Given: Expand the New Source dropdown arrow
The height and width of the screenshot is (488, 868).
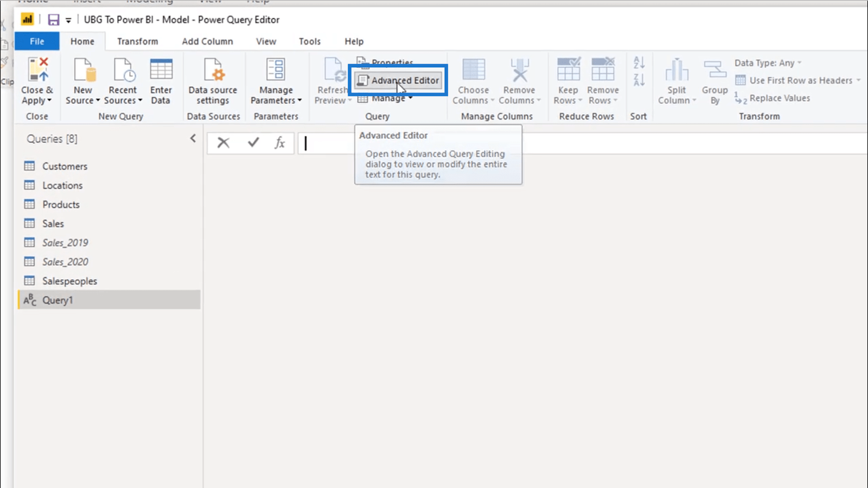Looking at the screenshot, I should (x=98, y=100).
